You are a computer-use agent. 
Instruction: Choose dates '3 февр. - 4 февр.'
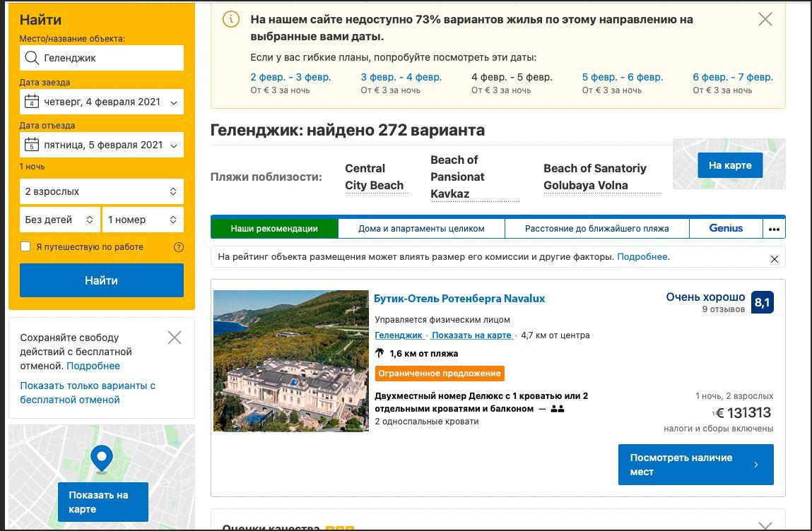401,77
